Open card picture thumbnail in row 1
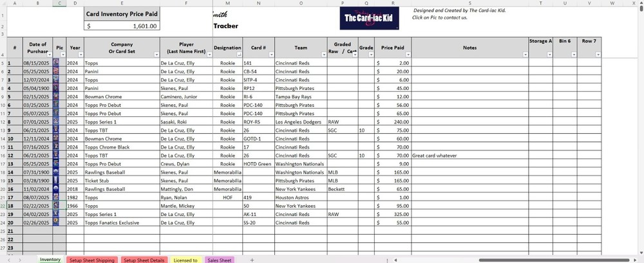This screenshot has height=263, width=644. pyautogui.click(x=56, y=63)
